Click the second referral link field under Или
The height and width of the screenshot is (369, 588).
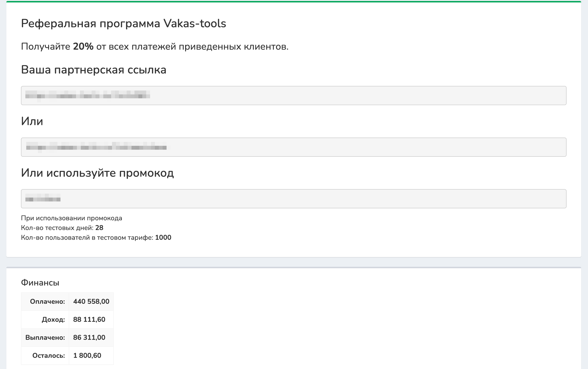pyautogui.click(x=294, y=147)
